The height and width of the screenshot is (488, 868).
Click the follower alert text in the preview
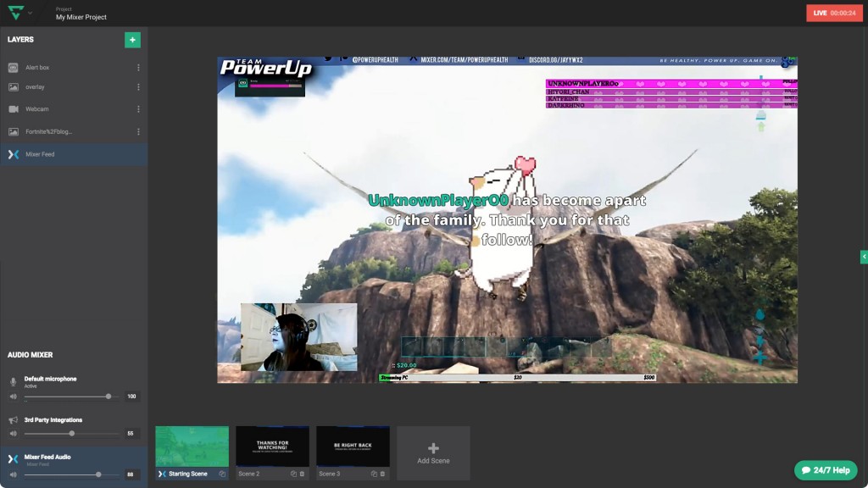pyautogui.click(x=507, y=219)
